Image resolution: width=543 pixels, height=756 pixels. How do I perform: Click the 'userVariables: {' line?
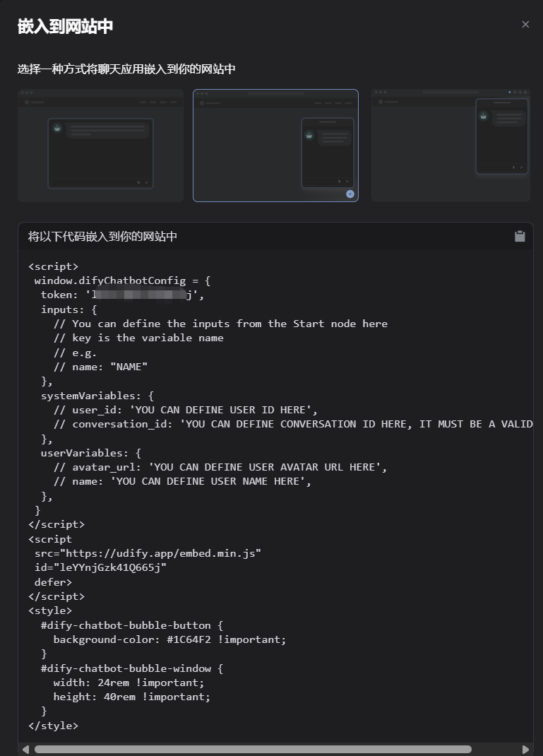point(91,453)
